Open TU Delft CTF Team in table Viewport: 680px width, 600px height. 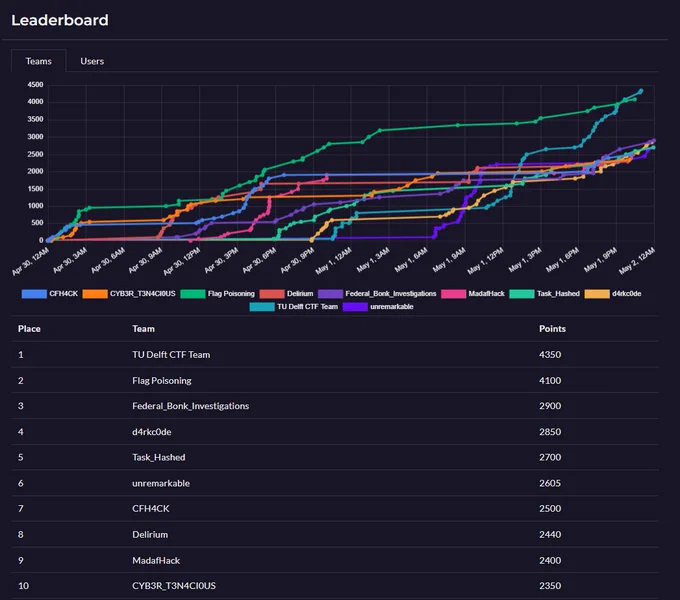tap(171, 355)
